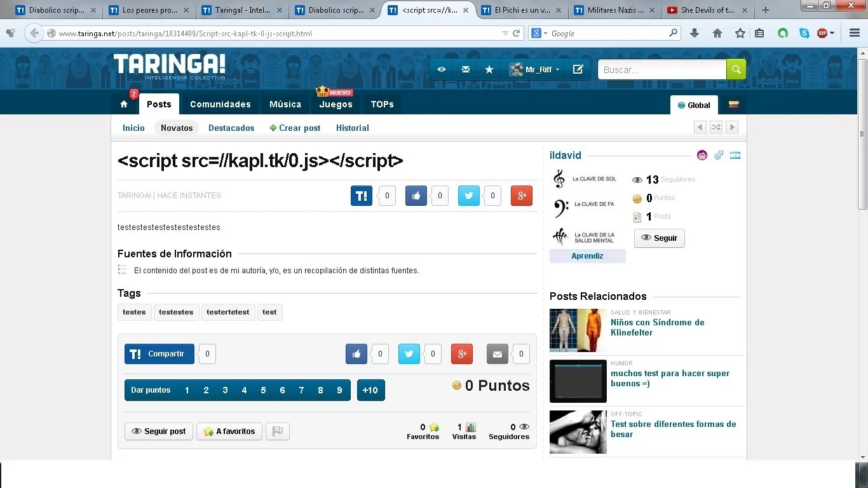Click the bottom Facebook like icon
The width and height of the screenshot is (868, 488).
(356, 354)
